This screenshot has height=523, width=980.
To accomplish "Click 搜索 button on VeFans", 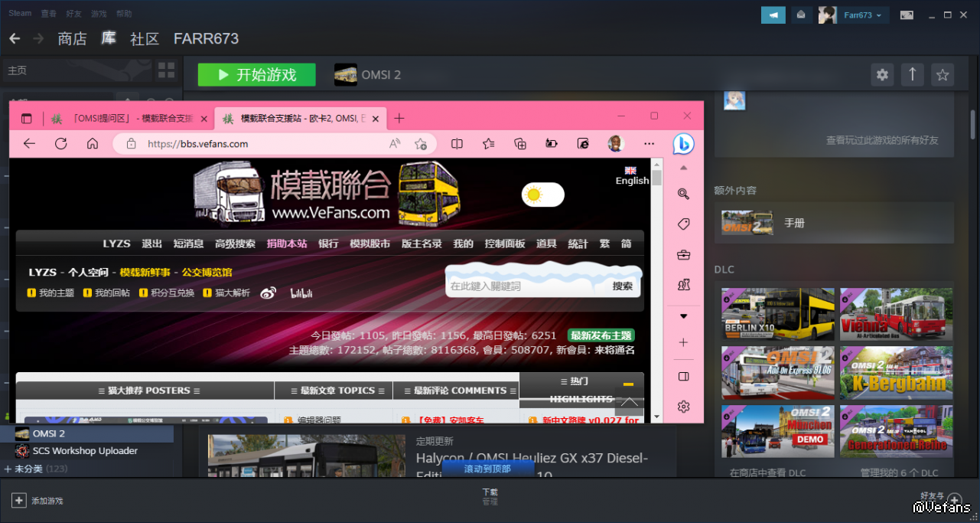I will pyautogui.click(x=623, y=286).
